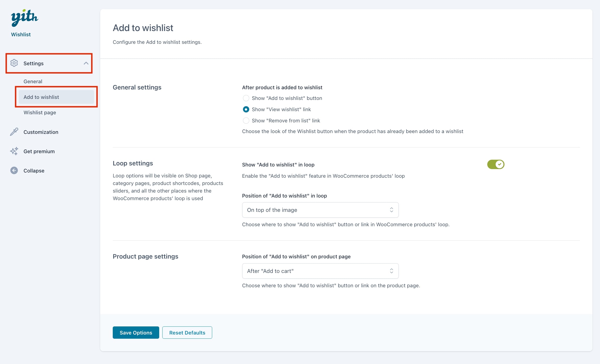Click the Reset Defaults button
This screenshot has width=600, height=364.
(187, 332)
